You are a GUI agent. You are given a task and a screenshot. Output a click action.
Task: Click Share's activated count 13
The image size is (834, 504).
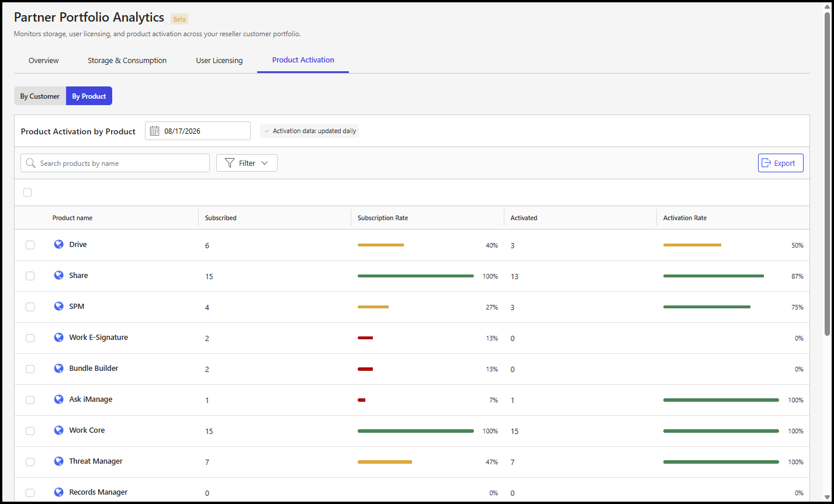click(x=514, y=276)
